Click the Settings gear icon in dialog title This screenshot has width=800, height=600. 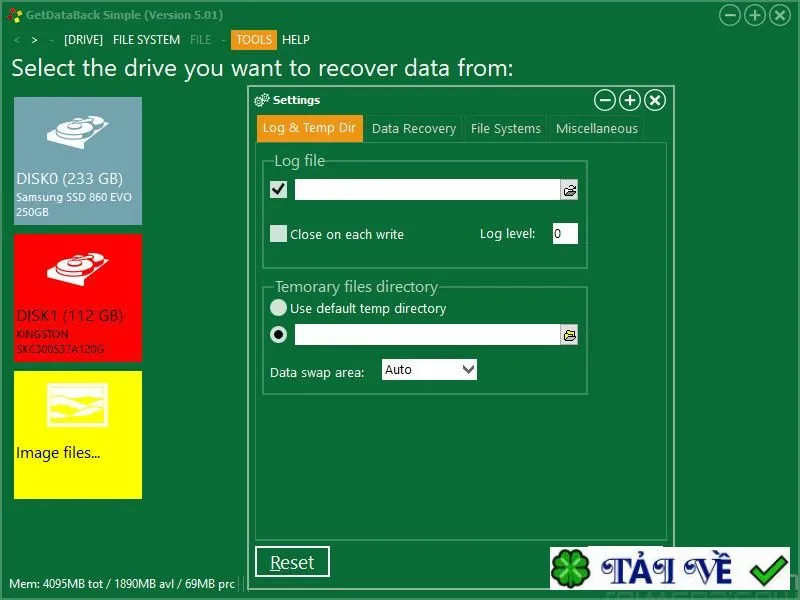[261, 100]
